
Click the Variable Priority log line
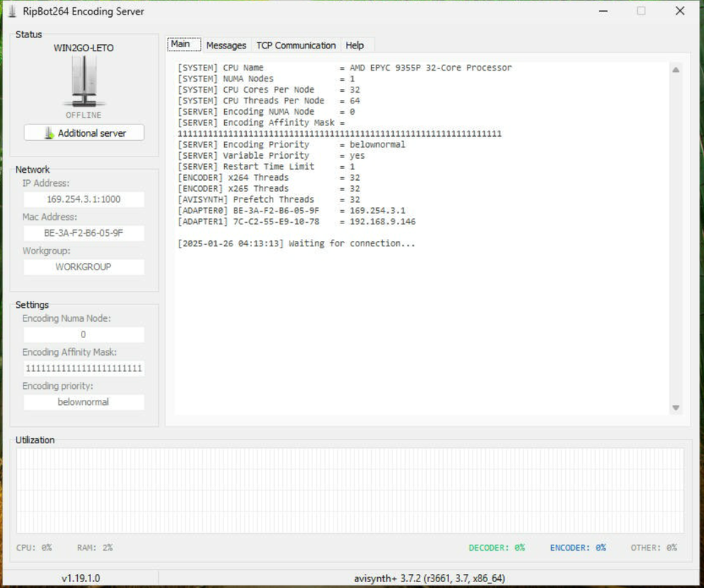270,155
